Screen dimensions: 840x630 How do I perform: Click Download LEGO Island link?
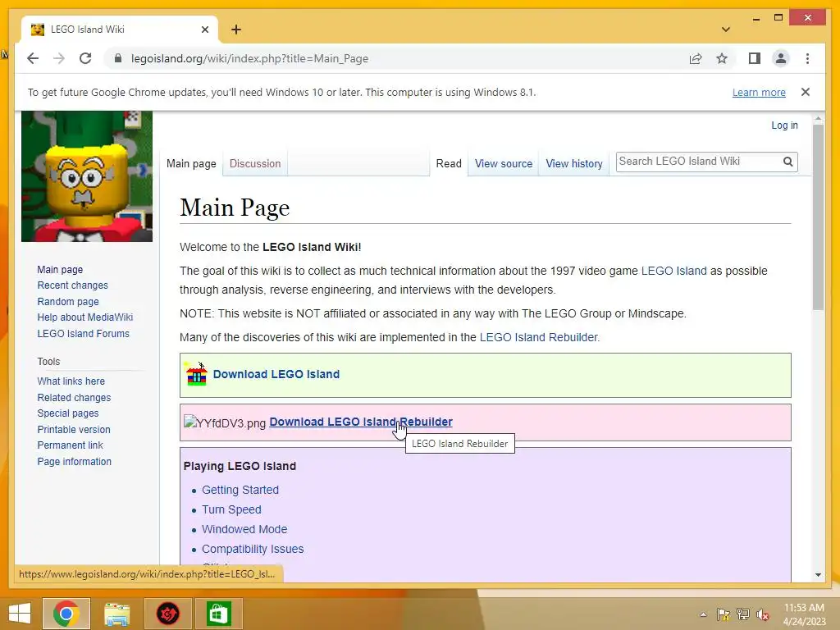[276, 374]
